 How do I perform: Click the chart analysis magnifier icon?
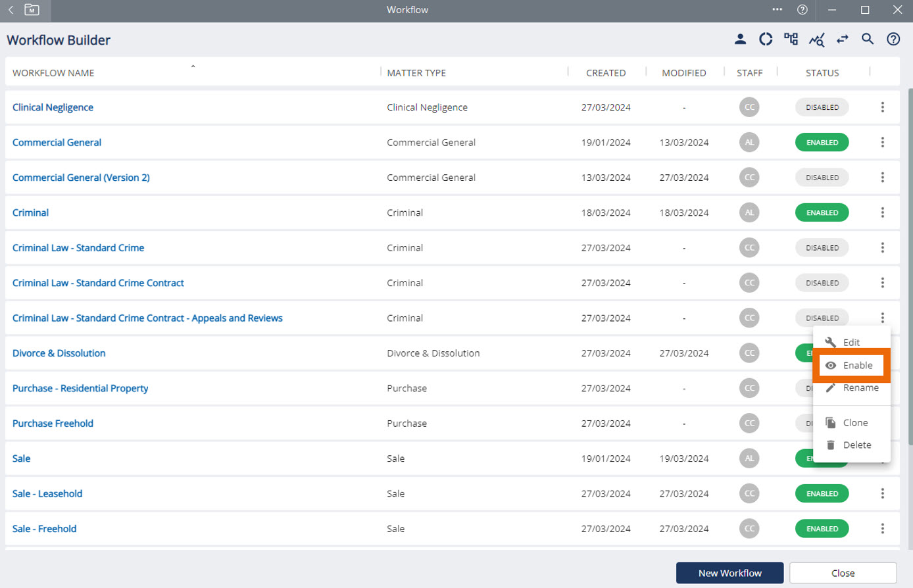(816, 40)
